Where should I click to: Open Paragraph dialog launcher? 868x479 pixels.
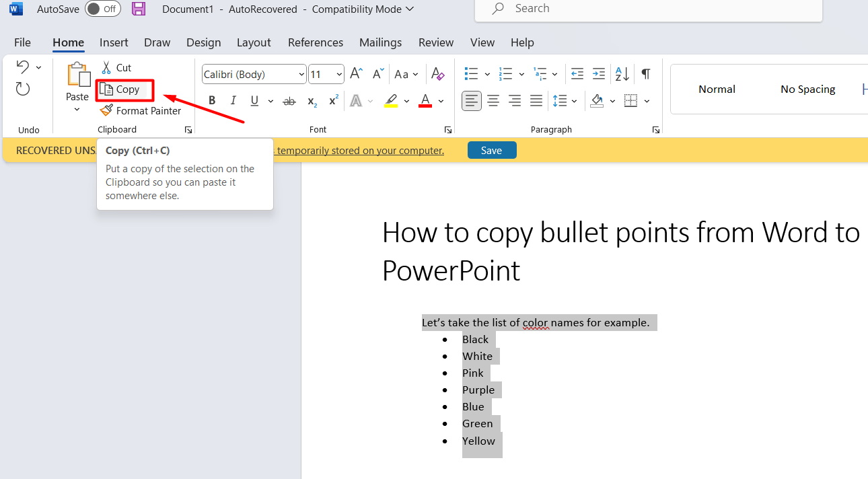pyautogui.click(x=656, y=130)
